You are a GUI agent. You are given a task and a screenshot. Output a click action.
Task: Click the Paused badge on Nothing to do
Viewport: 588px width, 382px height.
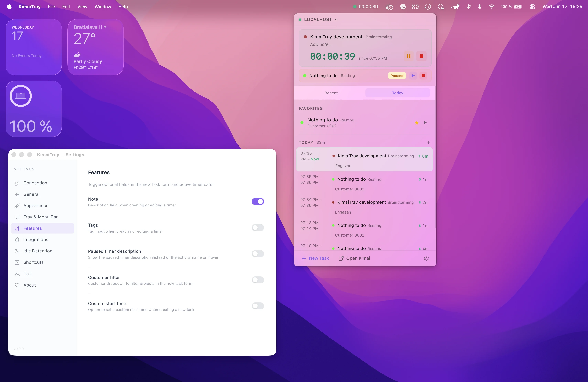(x=397, y=76)
